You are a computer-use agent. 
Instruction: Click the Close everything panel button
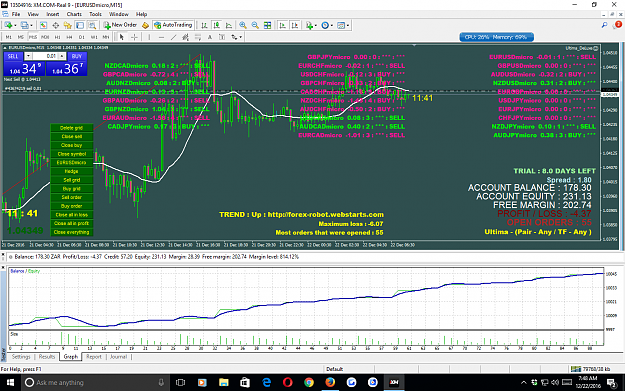point(72,232)
